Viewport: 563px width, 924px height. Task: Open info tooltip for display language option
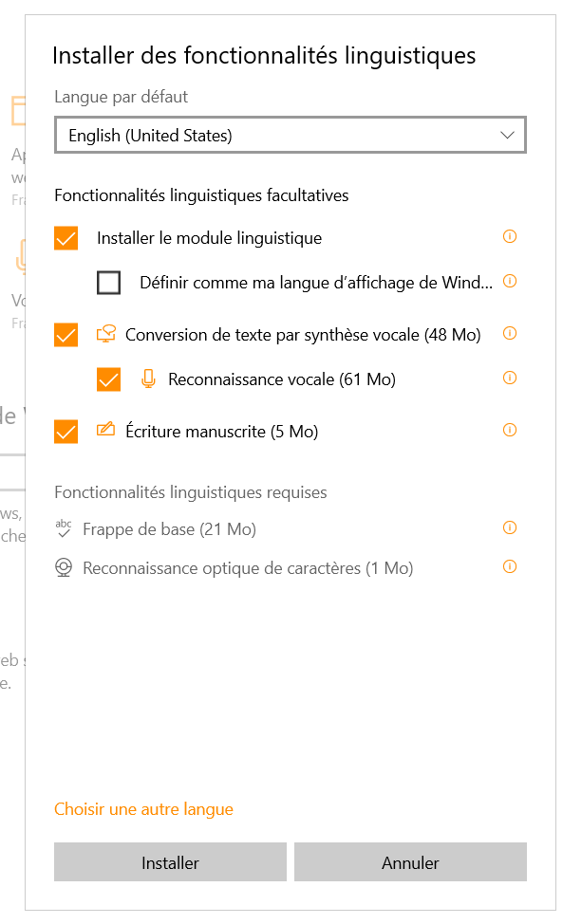click(510, 282)
